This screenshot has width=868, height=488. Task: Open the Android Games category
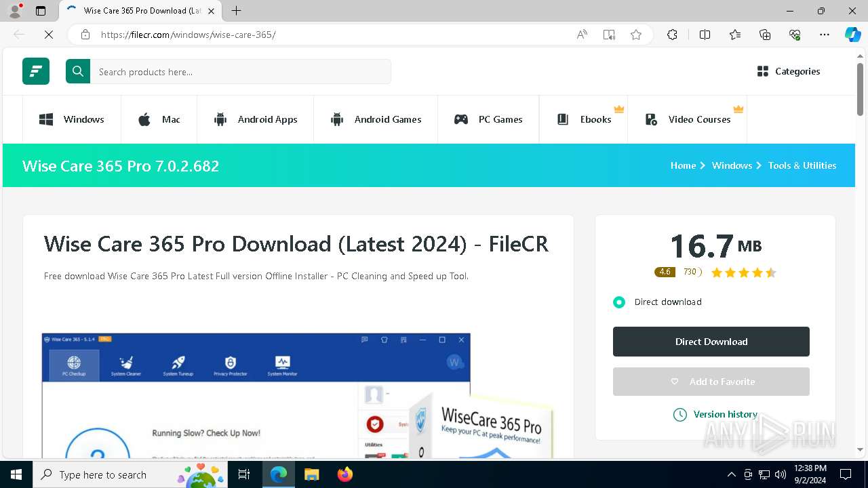[x=376, y=119]
